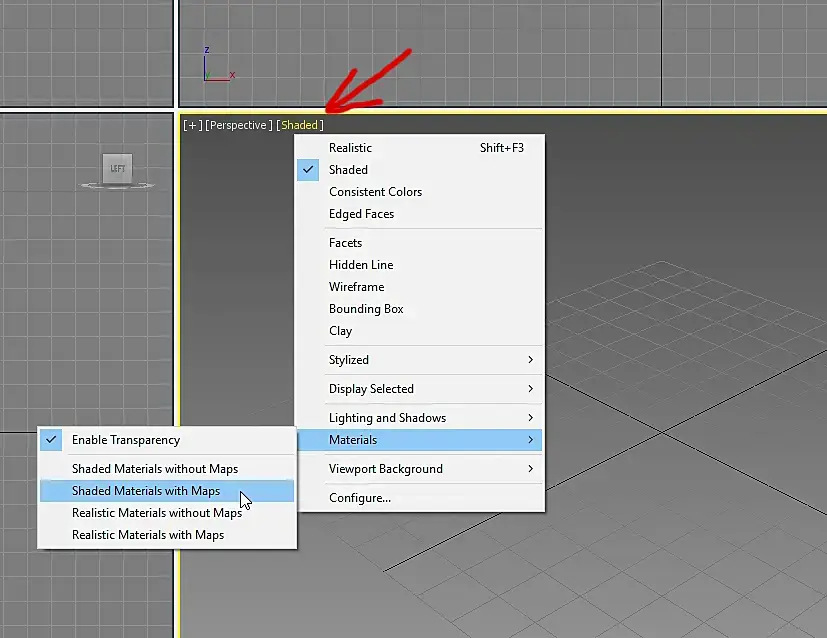Screen dimensions: 827x638
Task: Select the checked Shaded option
Action: (x=420, y=170)
